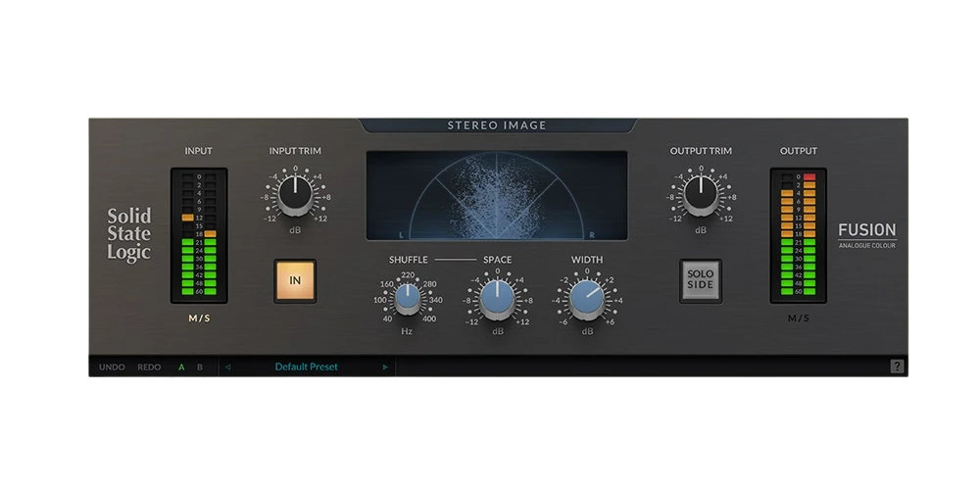This screenshot has height=490, width=980.
Task: Click the STEREO IMAGE title tab
Action: (x=498, y=125)
